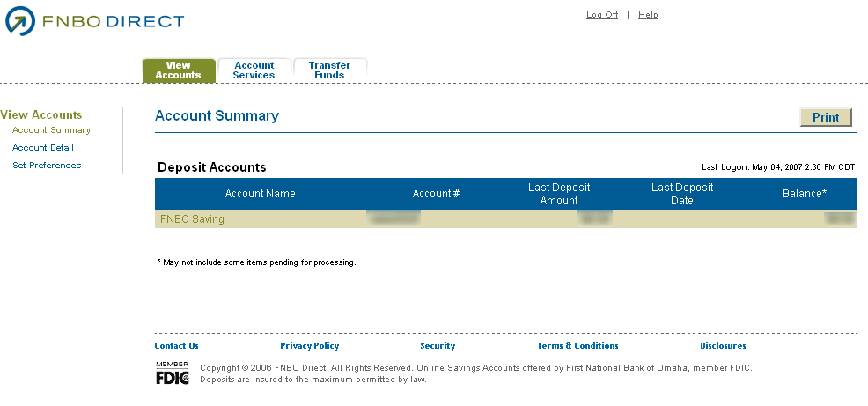Screen dimensions: 868x406
Task: Open the Transfer Funds tab
Action: (329, 70)
